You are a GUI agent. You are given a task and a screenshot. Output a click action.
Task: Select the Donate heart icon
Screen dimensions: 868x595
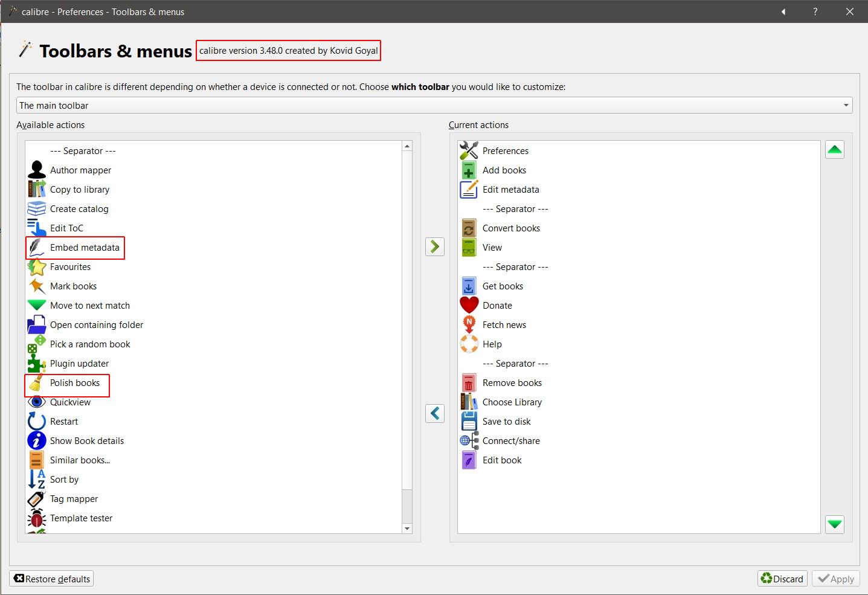pyautogui.click(x=469, y=306)
